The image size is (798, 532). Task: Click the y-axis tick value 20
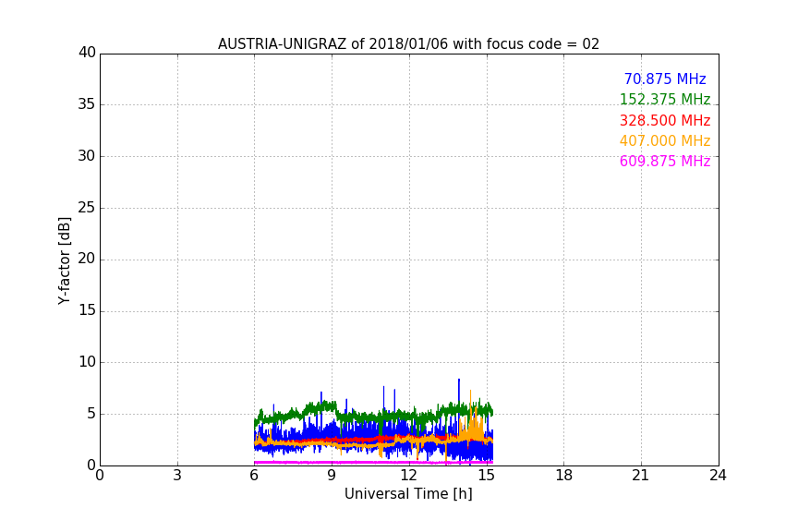click(x=87, y=259)
